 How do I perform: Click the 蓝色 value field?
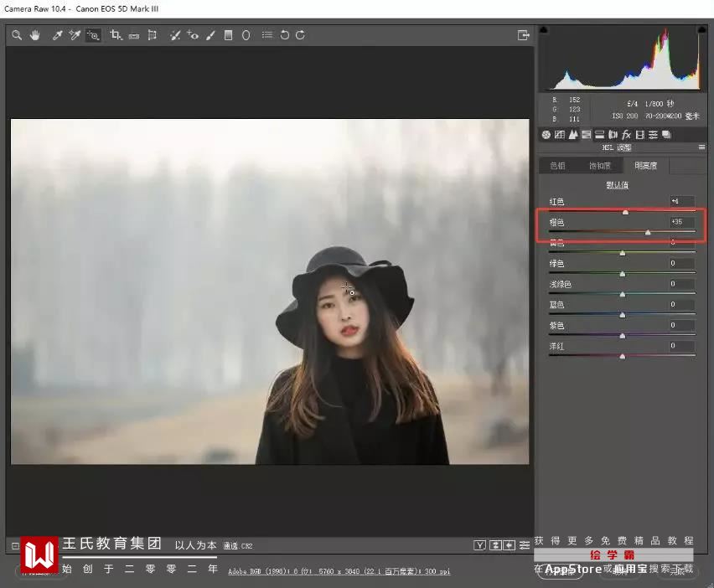click(x=682, y=304)
